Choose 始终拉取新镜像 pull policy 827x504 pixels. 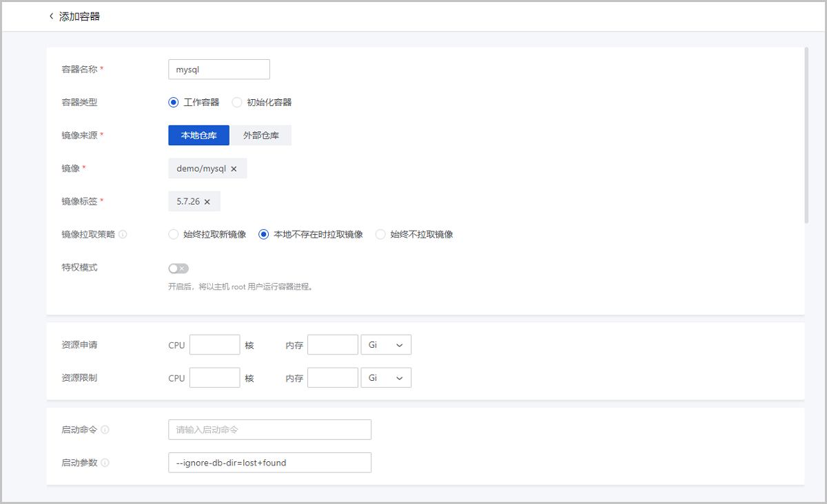(x=174, y=234)
